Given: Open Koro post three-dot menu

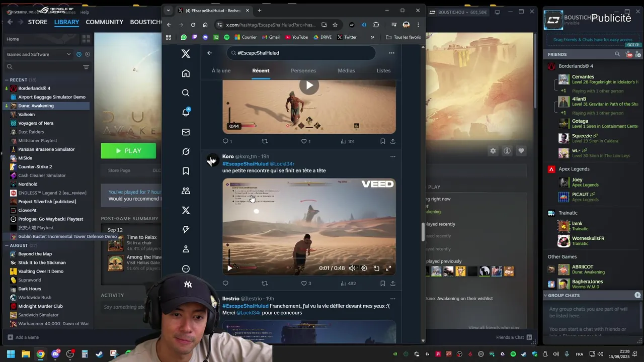Looking at the screenshot, I should pos(393,156).
